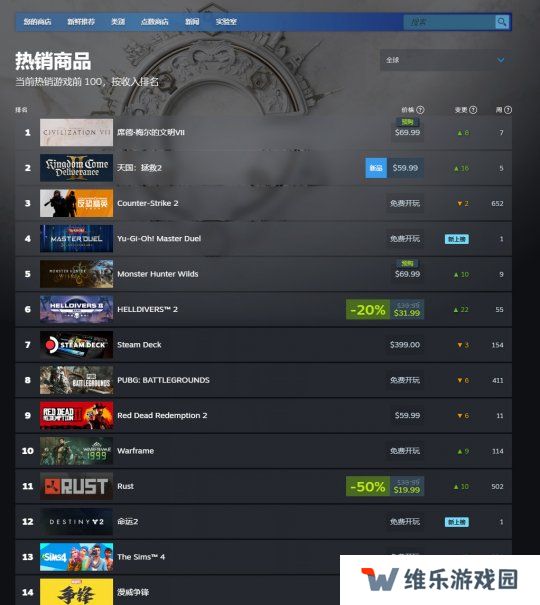
Task: Click HELLDIVERS 2 discount price
Action: (407, 313)
